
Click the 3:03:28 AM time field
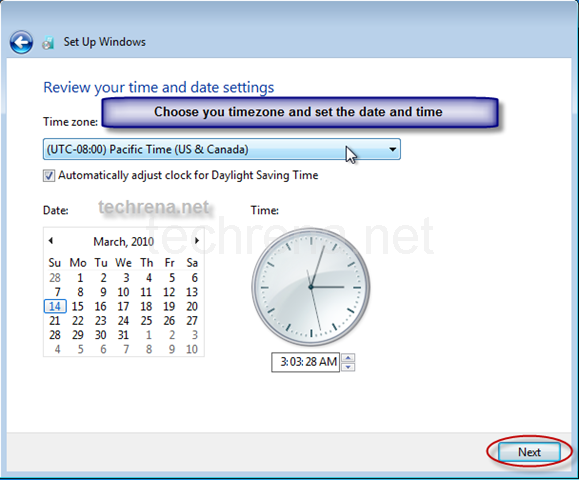305,362
